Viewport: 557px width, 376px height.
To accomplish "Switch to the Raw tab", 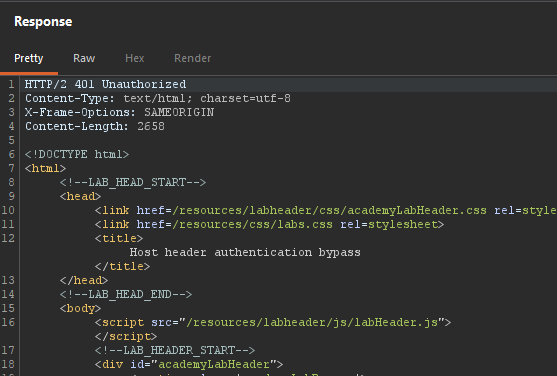I will coord(84,58).
